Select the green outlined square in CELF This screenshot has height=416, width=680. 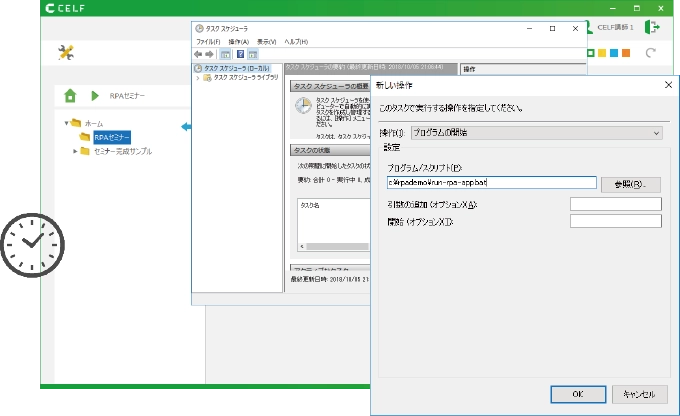coord(590,53)
